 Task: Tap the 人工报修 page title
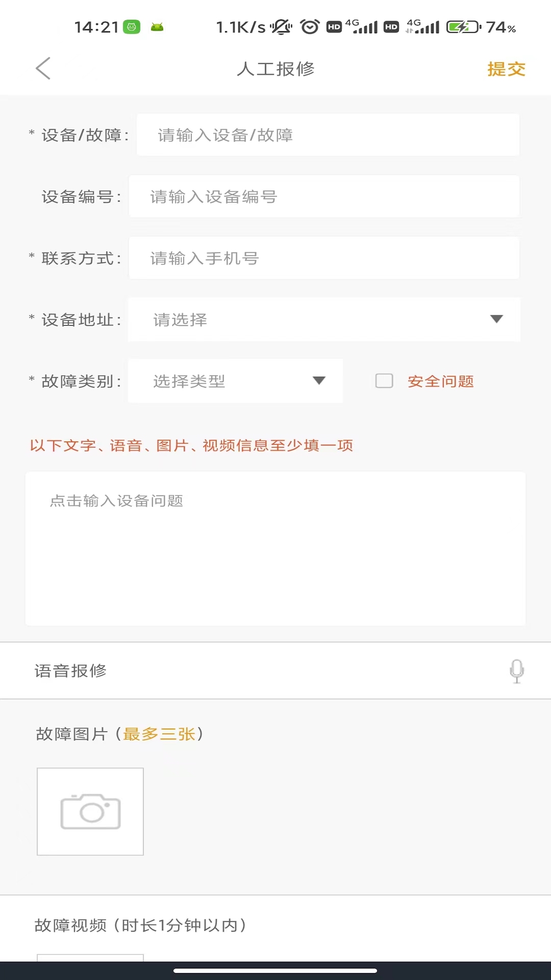tap(275, 69)
